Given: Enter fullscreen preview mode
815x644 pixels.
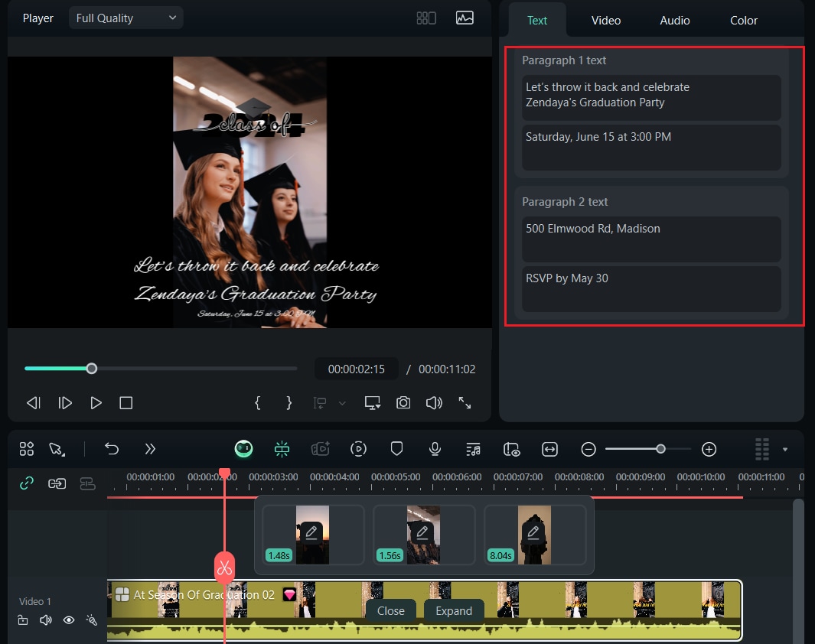Looking at the screenshot, I should pos(465,403).
